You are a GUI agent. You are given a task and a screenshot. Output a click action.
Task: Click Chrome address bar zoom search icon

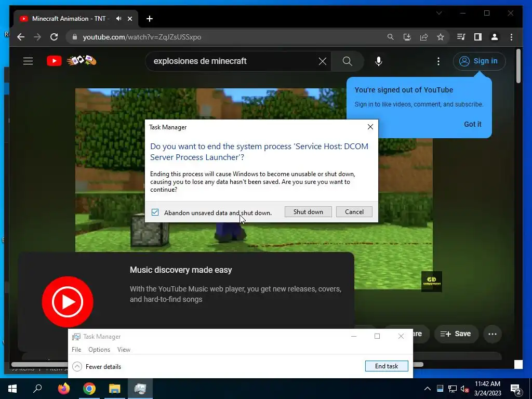[391, 37]
